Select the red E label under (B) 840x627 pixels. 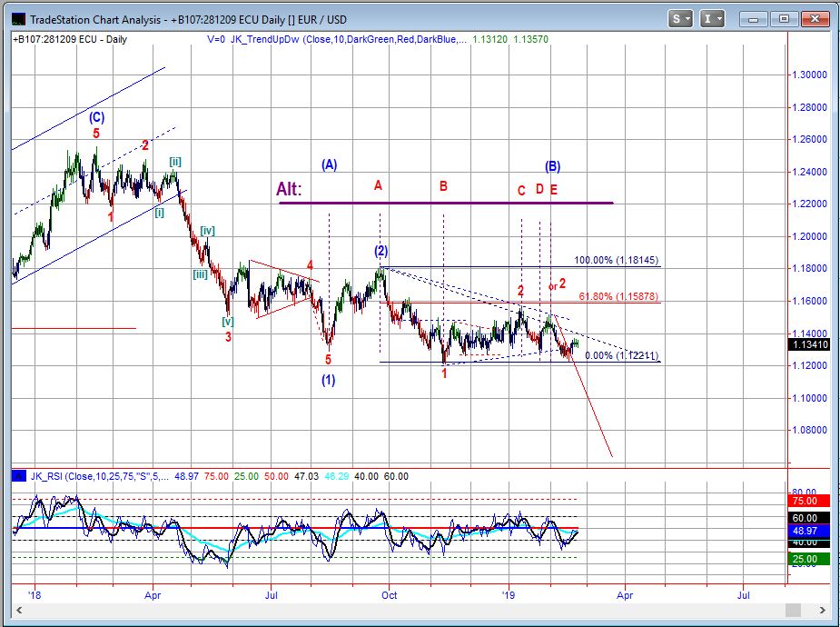click(x=553, y=190)
